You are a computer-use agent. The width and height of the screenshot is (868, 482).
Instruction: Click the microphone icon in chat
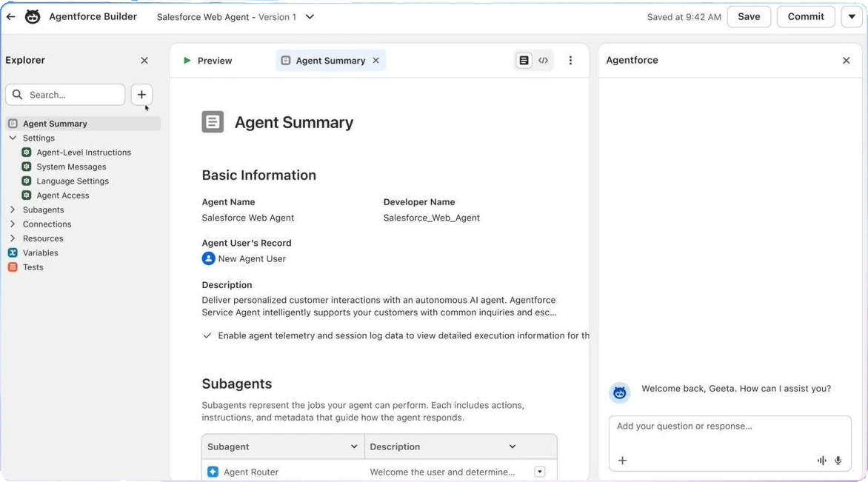point(838,461)
